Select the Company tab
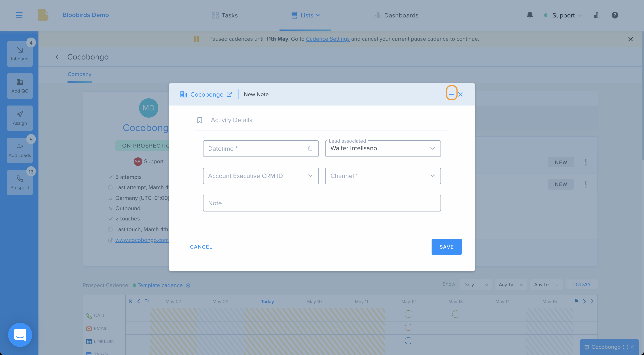644x355 pixels. point(80,74)
